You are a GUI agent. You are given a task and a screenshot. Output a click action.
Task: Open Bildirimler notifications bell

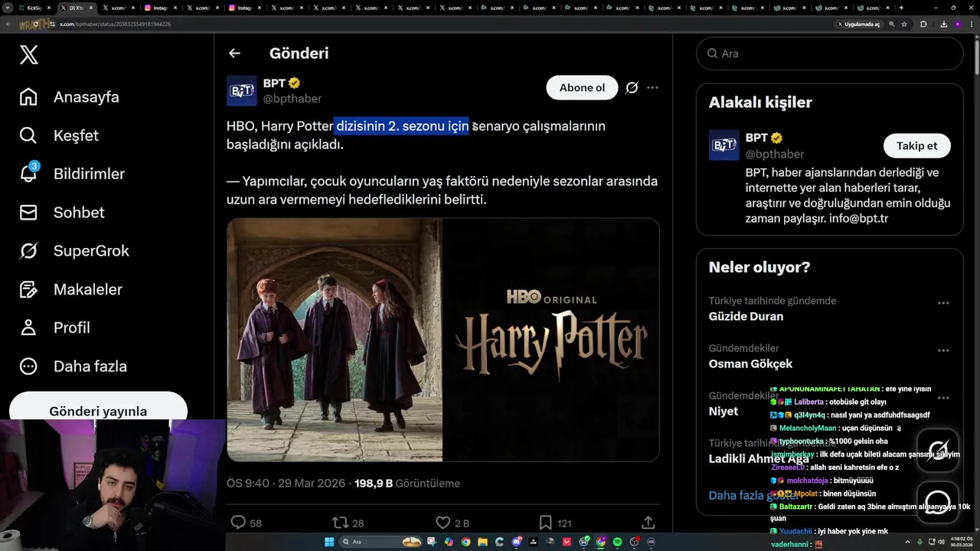[x=72, y=174]
